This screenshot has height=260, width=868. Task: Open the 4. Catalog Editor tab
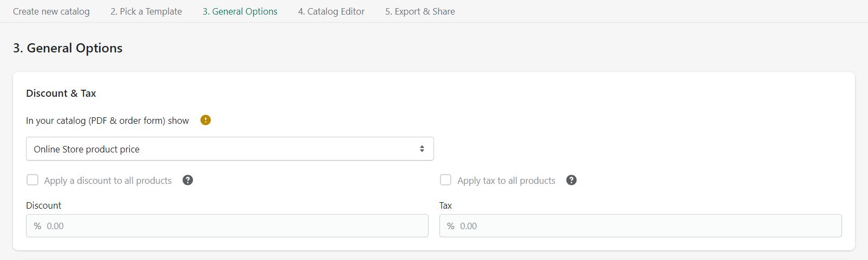[331, 11]
